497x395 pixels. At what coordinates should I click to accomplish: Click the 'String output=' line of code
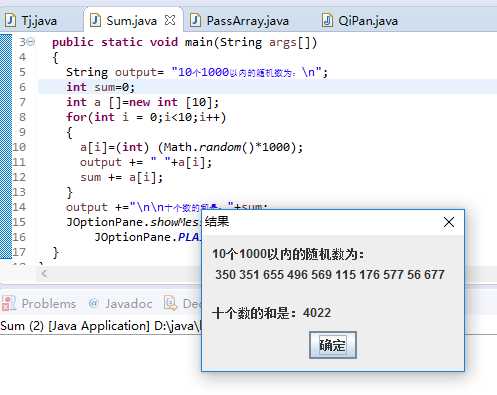197,72
